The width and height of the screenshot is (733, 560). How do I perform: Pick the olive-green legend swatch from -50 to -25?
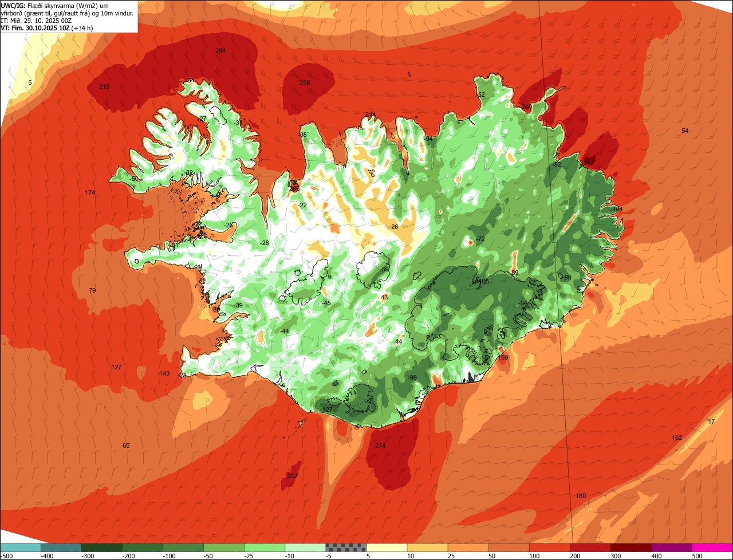click(x=224, y=547)
